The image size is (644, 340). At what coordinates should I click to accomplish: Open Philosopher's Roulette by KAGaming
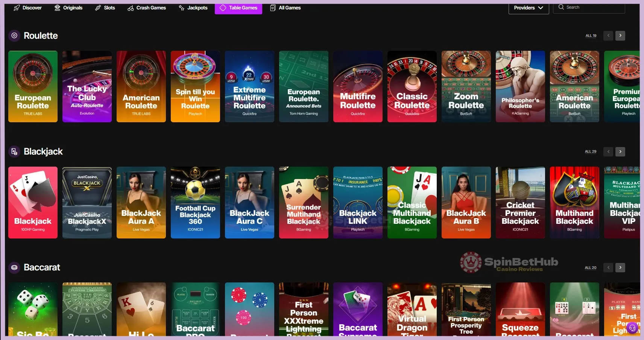point(520,87)
